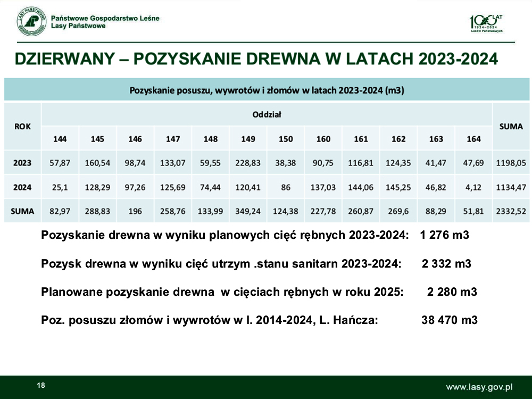Select the slide title "DZIERWANY – POZYSKANIE DREWNA W LATACH 2023-2024"
The height and width of the screenshot is (399, 532).
point(256,59)
